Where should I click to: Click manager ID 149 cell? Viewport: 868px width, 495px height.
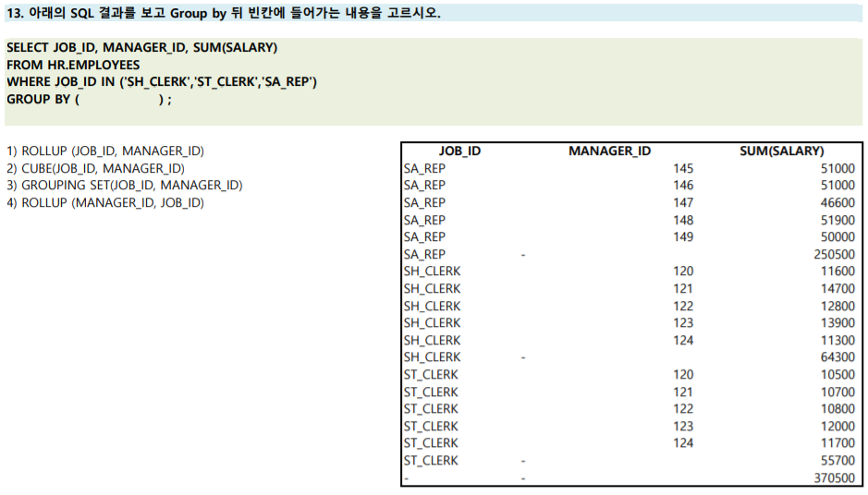tap(683, 236)
